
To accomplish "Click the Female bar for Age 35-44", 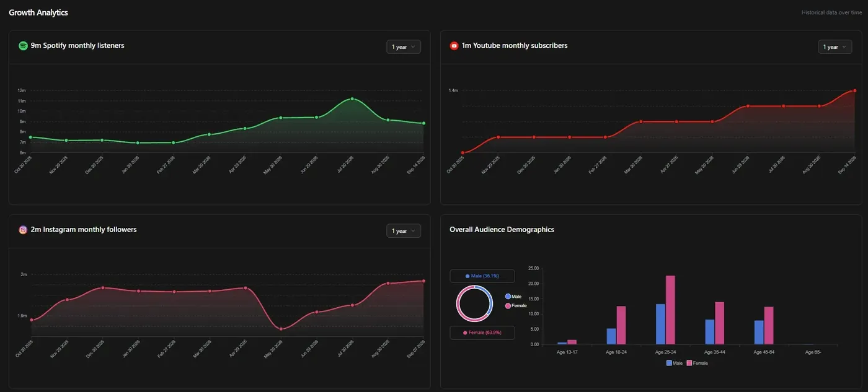I will coord(719,323).
